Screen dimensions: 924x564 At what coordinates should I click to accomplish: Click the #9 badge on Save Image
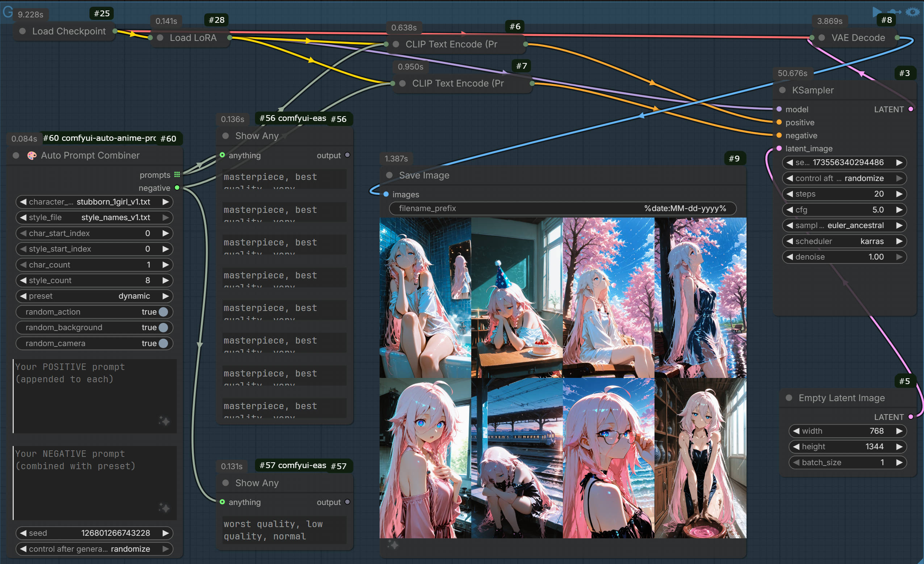point(734,159)
